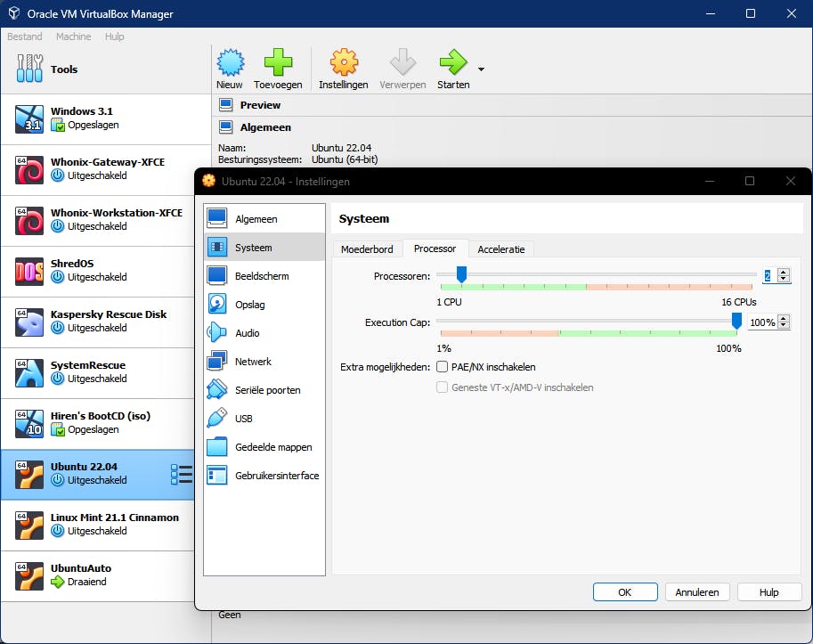Open the Bestand menu
The height and width of the screenshot is (644, 813).
point(25,37)
